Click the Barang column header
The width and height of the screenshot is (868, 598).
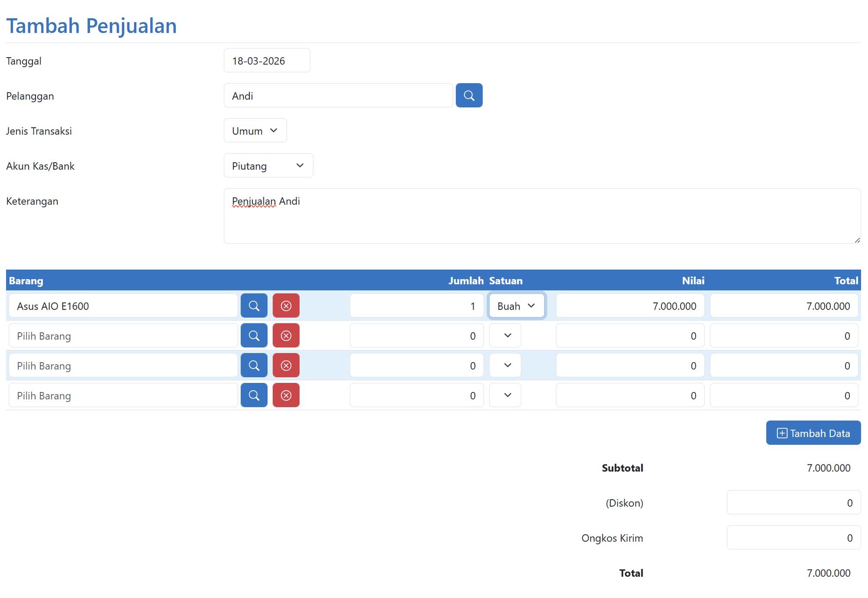[26, 281]
